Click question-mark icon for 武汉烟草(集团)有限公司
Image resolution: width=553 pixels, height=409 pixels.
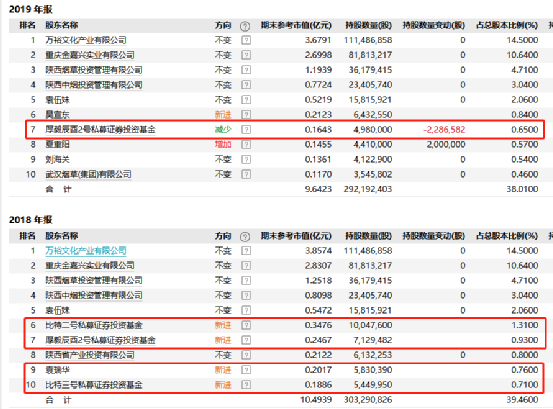tap(246, 174)
